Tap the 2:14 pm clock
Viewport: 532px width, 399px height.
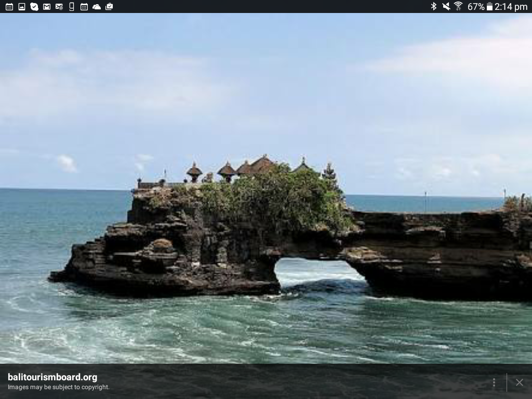click(511, 7)
